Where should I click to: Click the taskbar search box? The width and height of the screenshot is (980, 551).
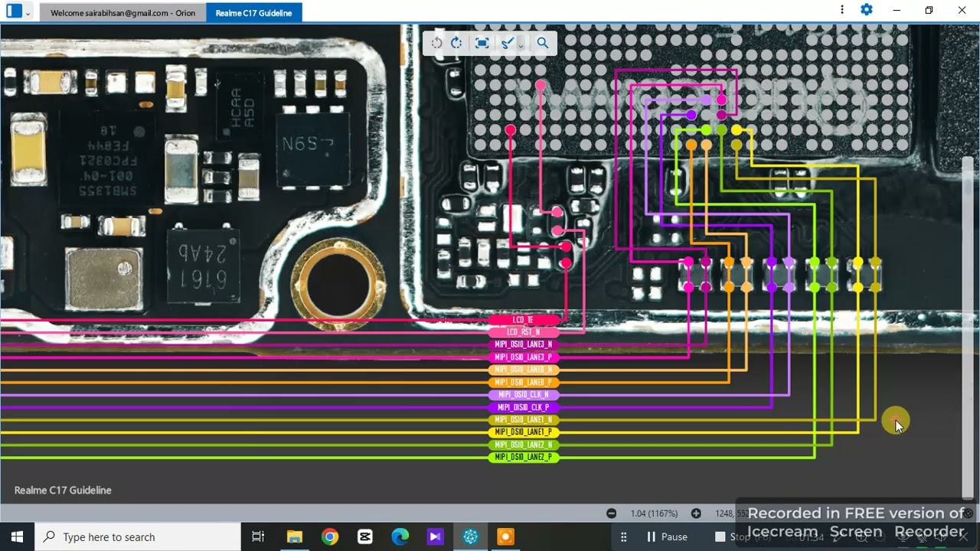point(138,536)
